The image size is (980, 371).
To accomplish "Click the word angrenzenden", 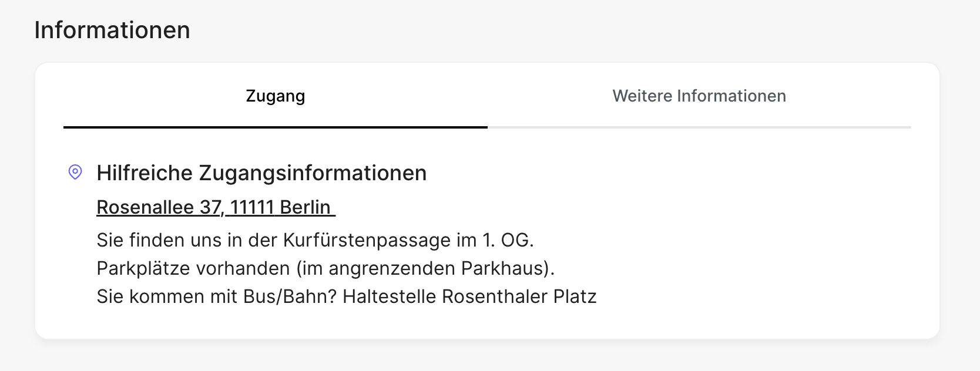I will point(392,268).
